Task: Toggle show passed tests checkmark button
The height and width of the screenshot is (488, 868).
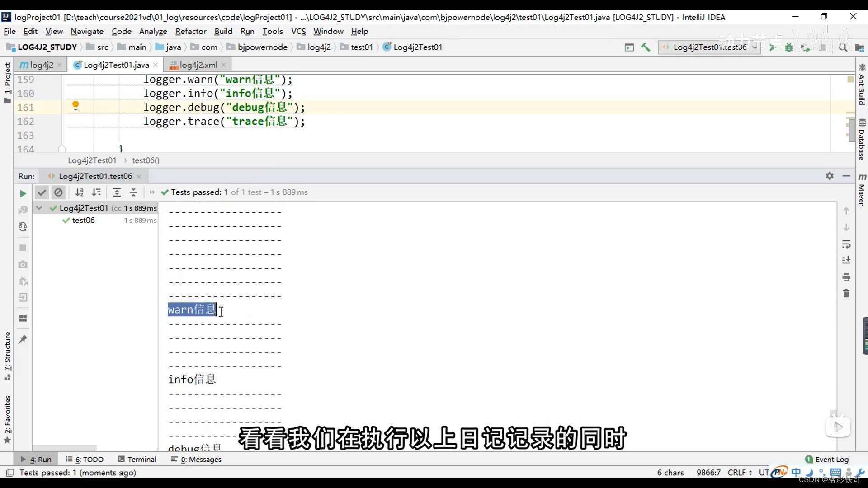Action: pyautogui.click(x=42, y=192)
